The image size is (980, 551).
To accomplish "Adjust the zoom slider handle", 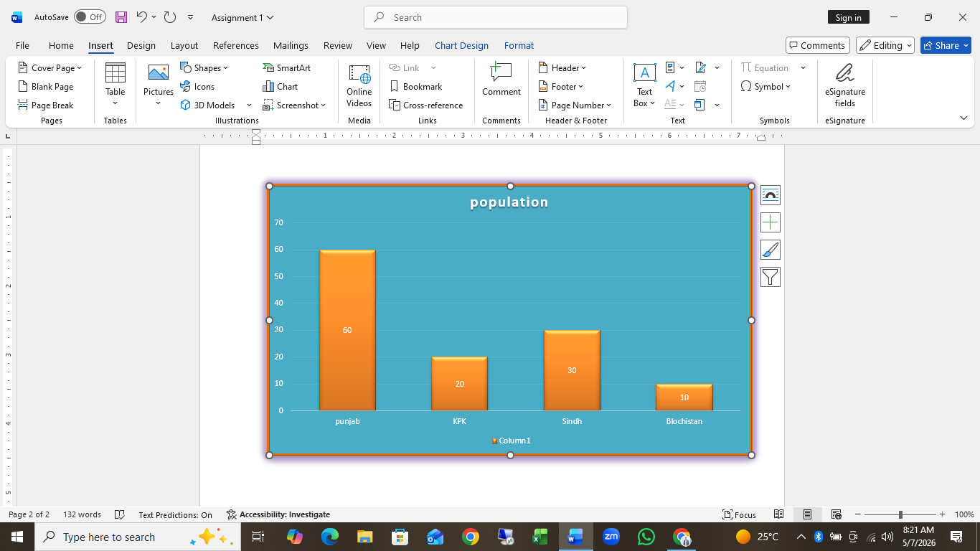I will tap(900, 514).
